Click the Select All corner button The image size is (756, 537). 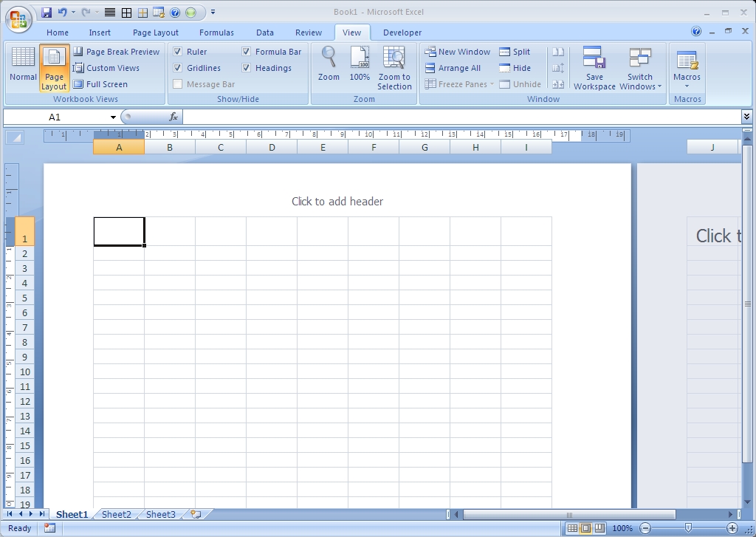tap(15, 137)
